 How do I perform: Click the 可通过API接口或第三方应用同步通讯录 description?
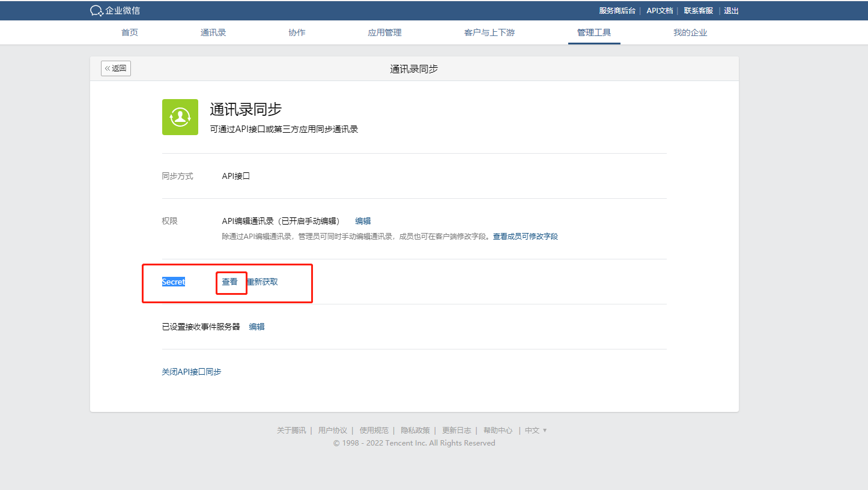pyautogui.click(x=284, y=129)
